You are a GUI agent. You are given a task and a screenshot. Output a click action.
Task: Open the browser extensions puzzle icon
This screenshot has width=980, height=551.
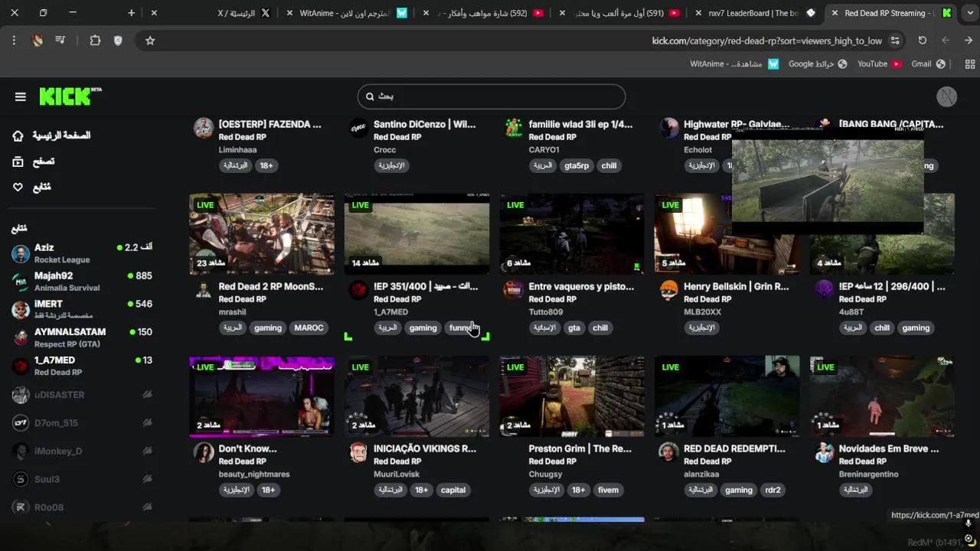95,41
